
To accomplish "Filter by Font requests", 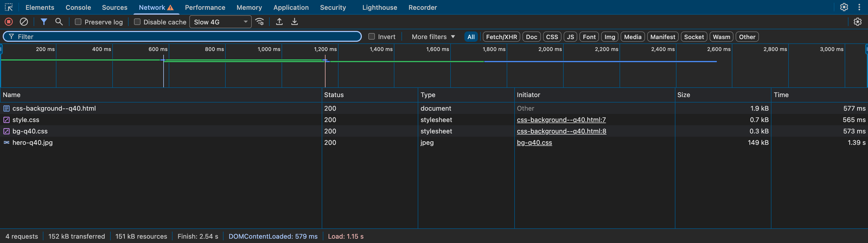I will tap(589, 37).
